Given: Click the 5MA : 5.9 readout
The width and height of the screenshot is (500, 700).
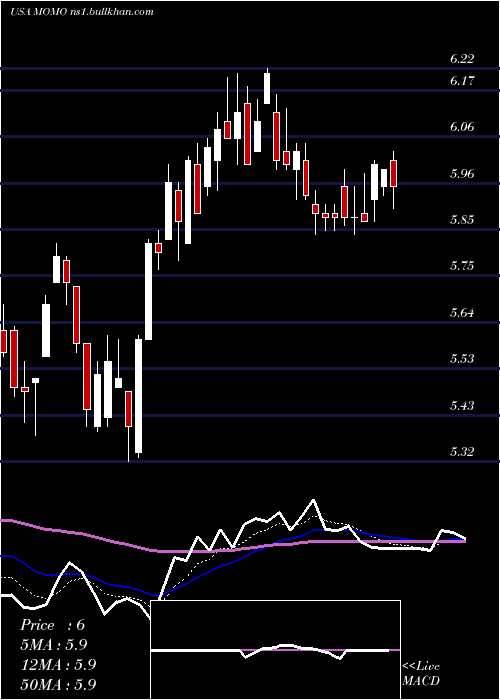Looking at the screenshot, I should coord(54,645).
